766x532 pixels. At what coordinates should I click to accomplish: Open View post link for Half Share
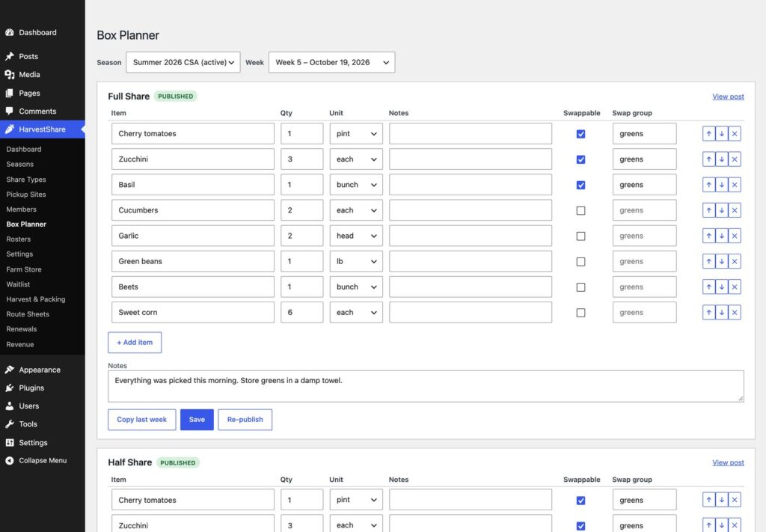pos(728,462)
